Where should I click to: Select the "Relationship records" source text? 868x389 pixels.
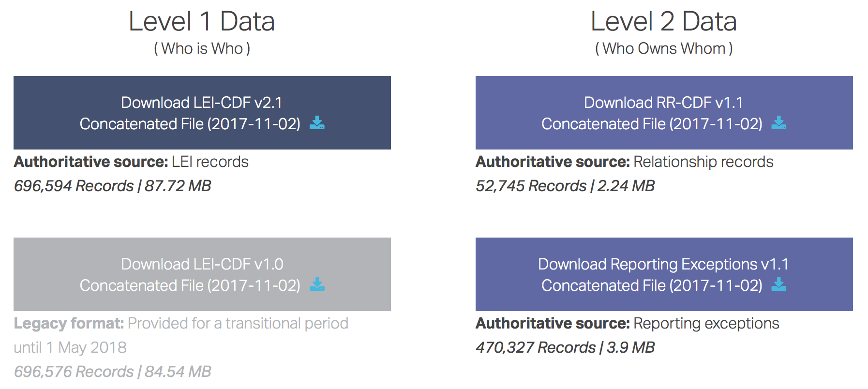703,162
